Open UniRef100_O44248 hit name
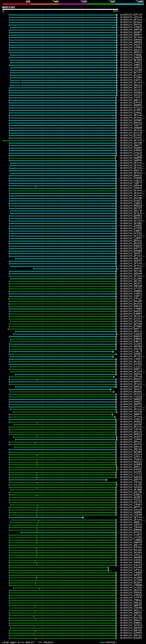Image resolution: width=146 pixels, height=644 pixels. 131,349
